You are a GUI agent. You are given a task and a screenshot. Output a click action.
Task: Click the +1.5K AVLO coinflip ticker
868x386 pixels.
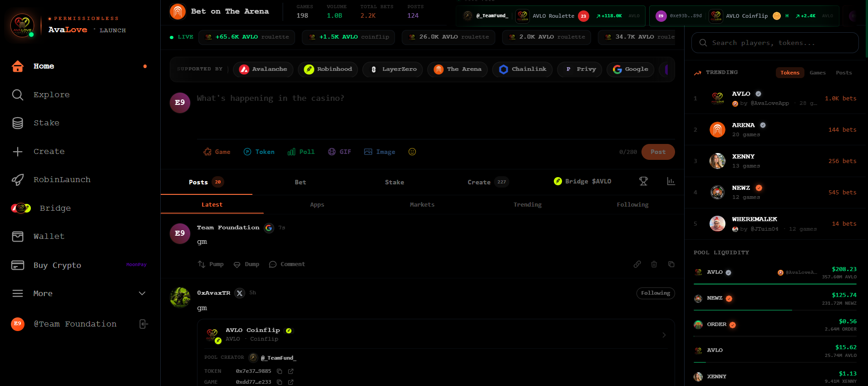348,37
